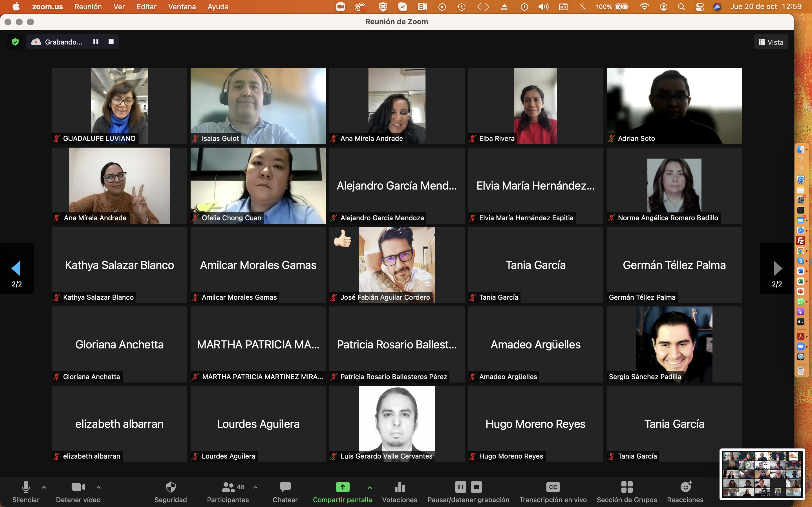
Task: Open the Reacciones emoji icon
Action: [x=685, y=487]
